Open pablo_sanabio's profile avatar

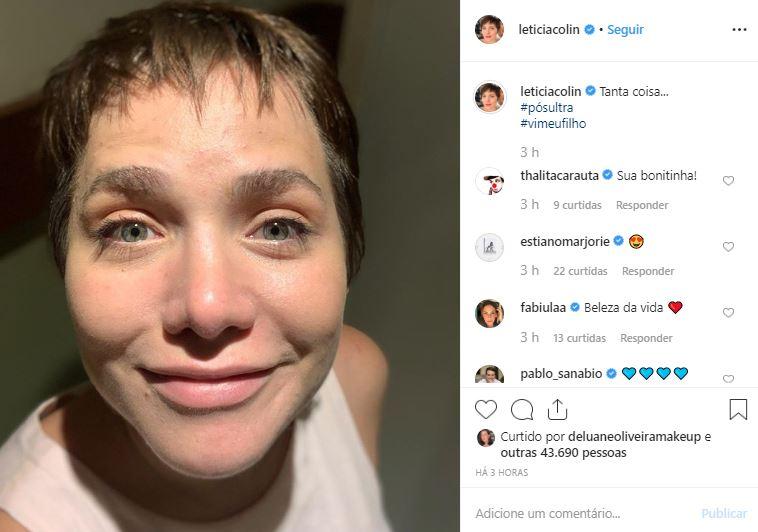click(490, 375)
